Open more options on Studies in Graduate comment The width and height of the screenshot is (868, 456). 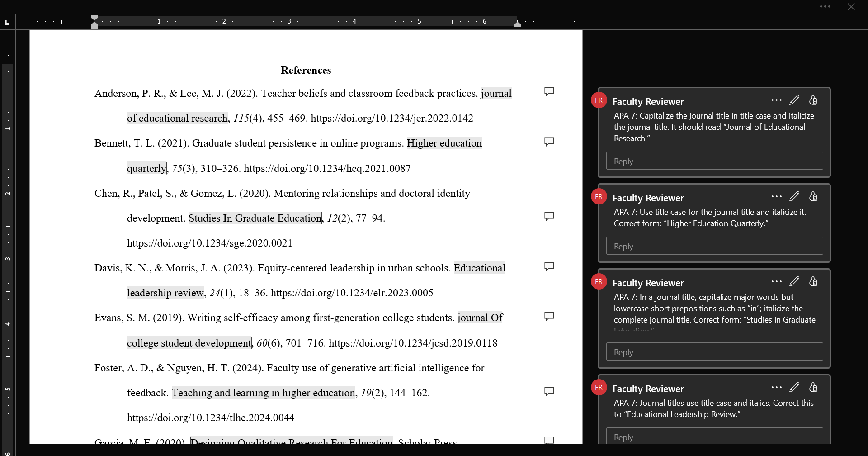pyautogui.click(x=777, y=281)
